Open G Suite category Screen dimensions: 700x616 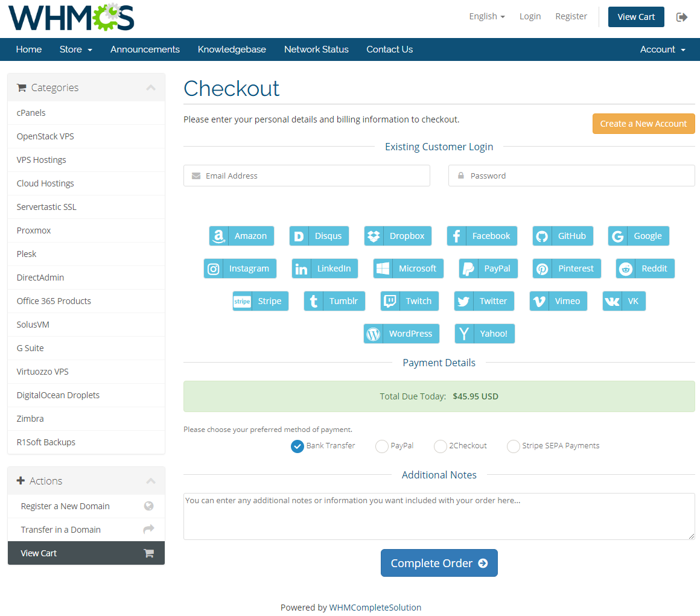(86, 348)
